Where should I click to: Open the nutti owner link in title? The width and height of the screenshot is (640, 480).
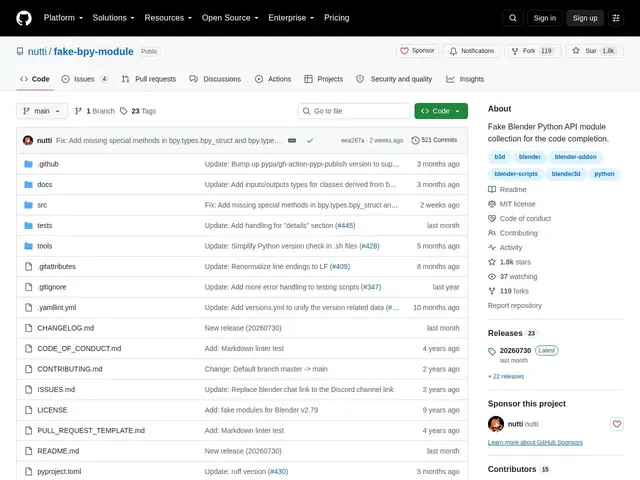coord(37,51)
